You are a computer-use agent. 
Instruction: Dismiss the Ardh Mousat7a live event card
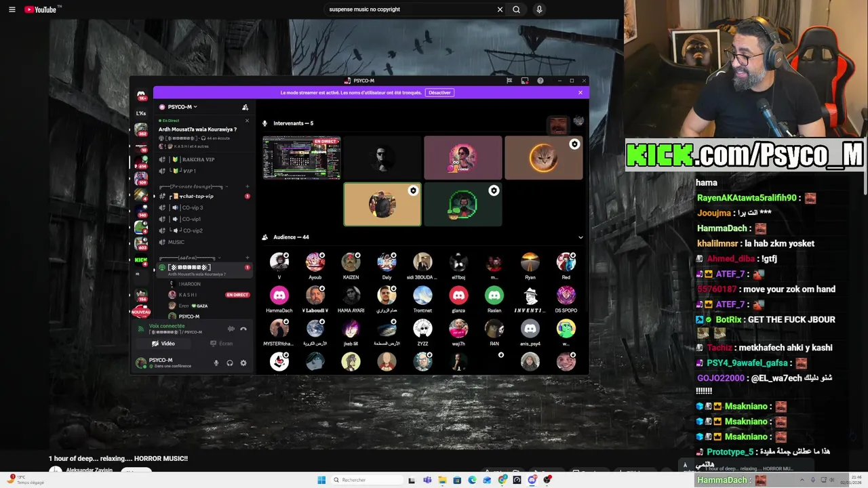tap(247, 121)
